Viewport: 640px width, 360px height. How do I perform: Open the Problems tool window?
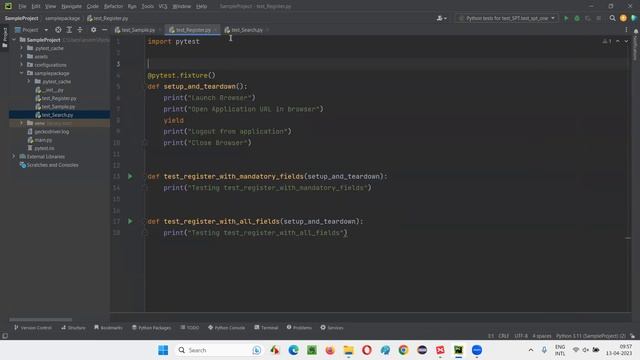(x=299, y=328)
